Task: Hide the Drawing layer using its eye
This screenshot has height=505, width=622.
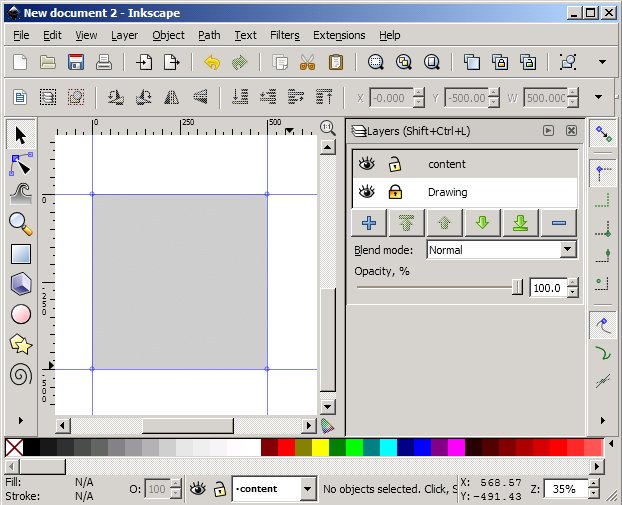Action: (367, 192)
